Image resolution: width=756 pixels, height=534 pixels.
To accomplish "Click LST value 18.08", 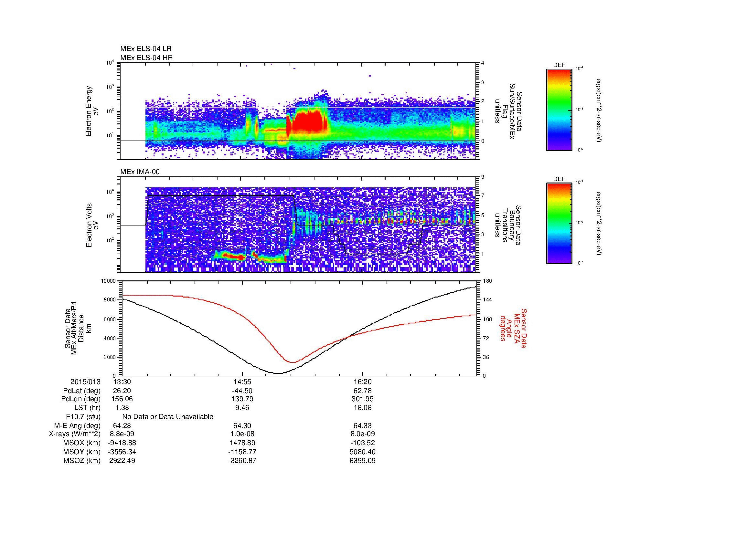I will click(x=362, y=408).
